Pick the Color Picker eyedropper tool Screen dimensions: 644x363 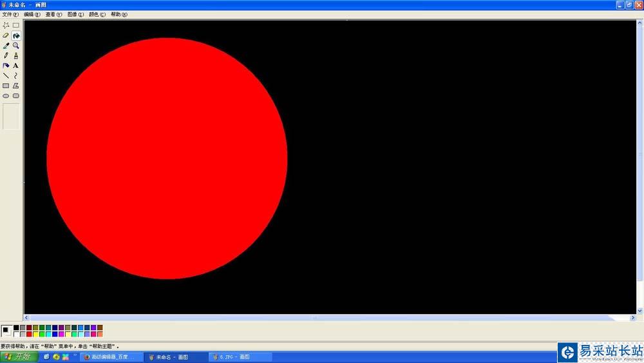point(6,45)
